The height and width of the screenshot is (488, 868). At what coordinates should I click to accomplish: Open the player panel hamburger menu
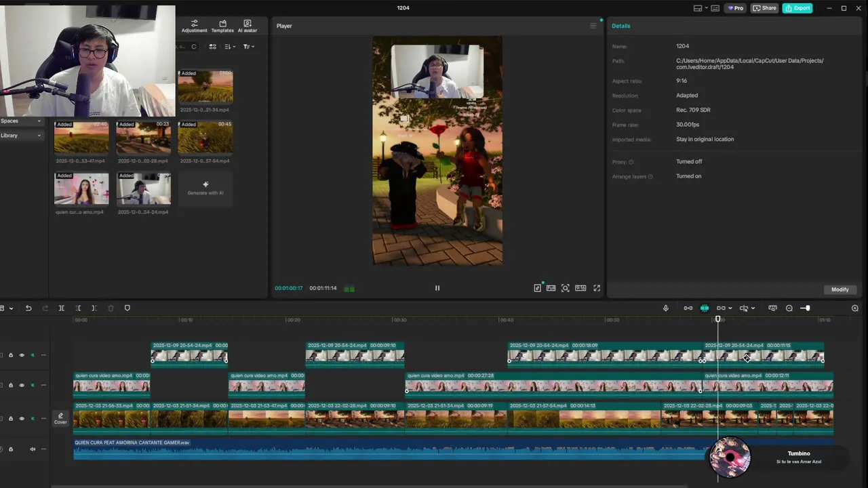[593, 26]
